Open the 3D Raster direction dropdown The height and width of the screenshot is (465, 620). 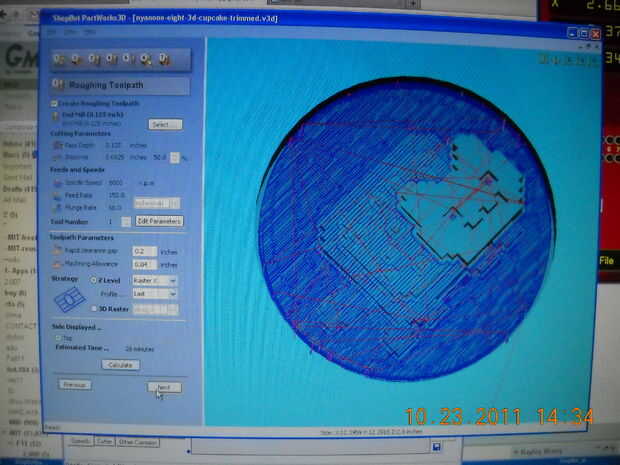tap(156, 309)
